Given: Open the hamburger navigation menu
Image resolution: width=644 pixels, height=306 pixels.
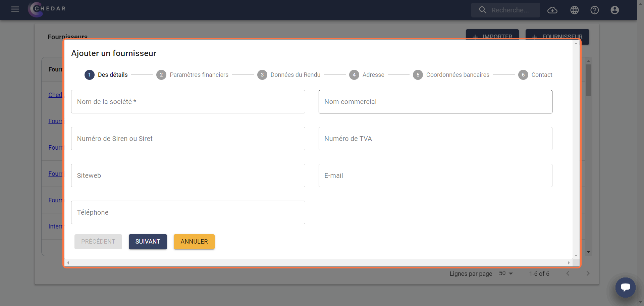Looking at the screenshot, I should [x=15, y=9].
